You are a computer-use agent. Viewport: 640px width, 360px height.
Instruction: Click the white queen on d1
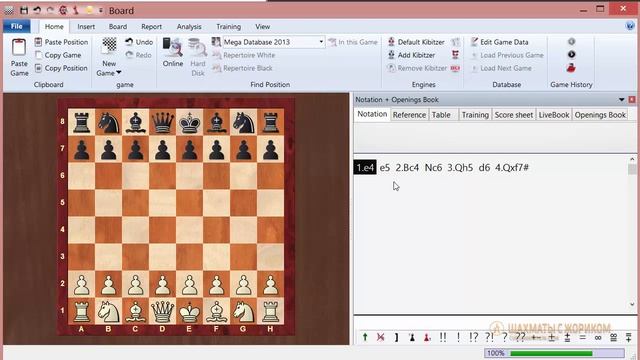pos(162,311)
